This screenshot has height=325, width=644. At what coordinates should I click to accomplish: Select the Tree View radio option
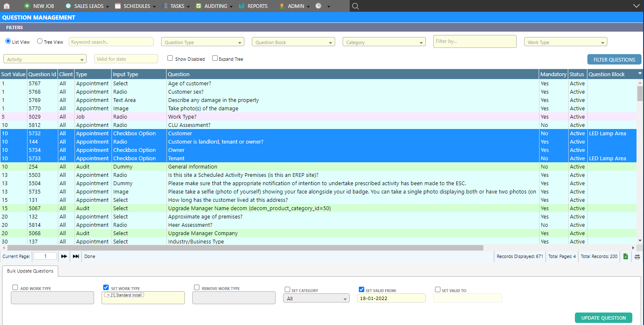tap(40, 41)
